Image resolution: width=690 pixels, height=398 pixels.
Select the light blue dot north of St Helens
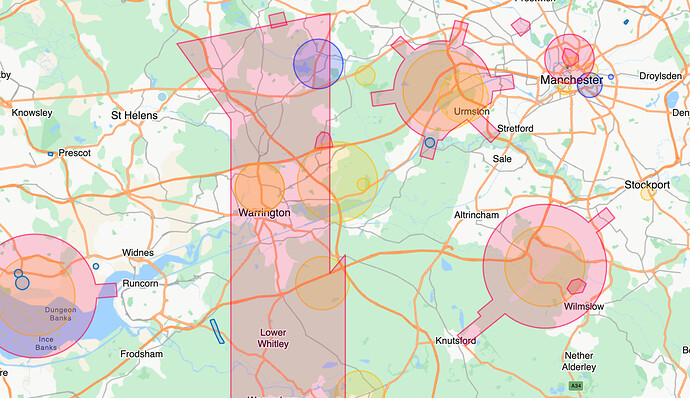point(162,96)
